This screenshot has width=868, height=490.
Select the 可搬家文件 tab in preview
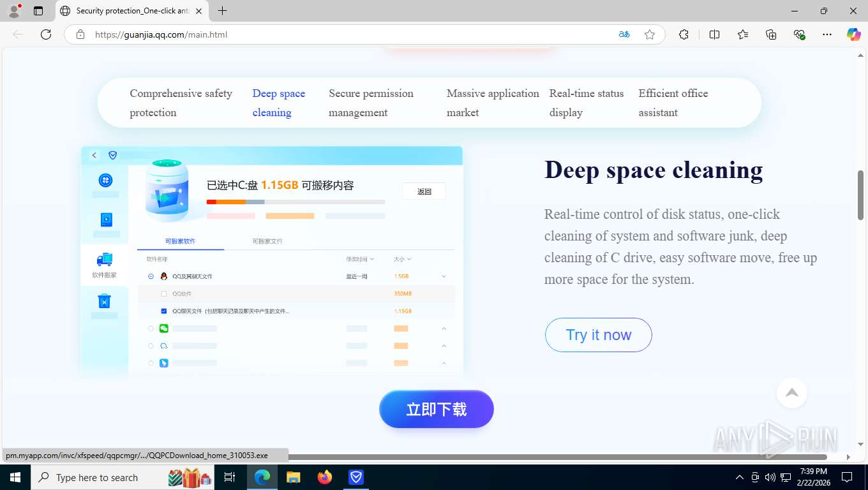(x=267, y=241)
